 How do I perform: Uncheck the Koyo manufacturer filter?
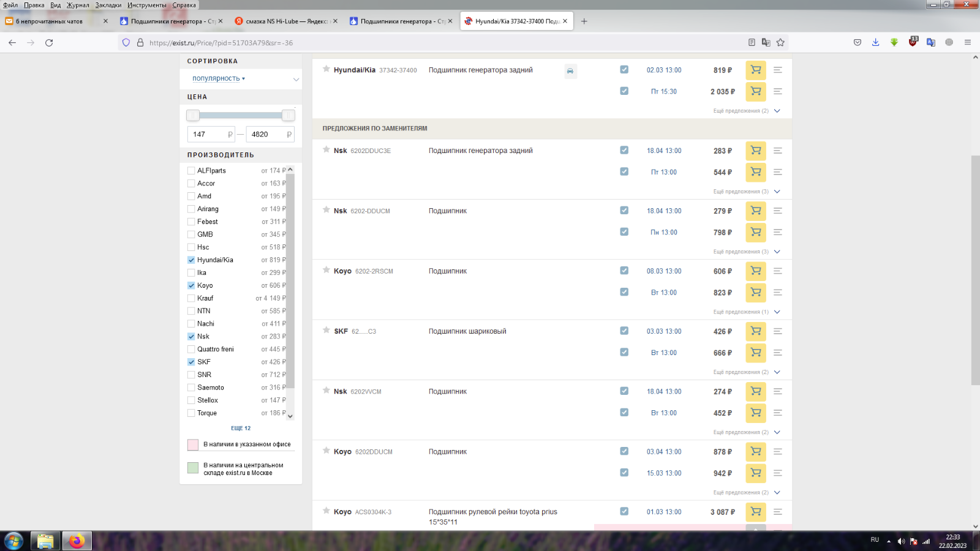[191, 285]
